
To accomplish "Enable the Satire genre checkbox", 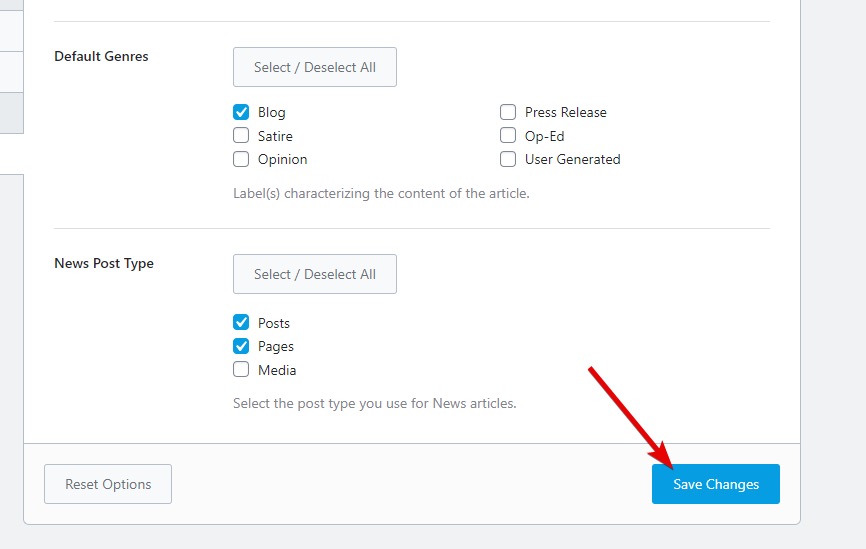I will (x=241, y=136).
